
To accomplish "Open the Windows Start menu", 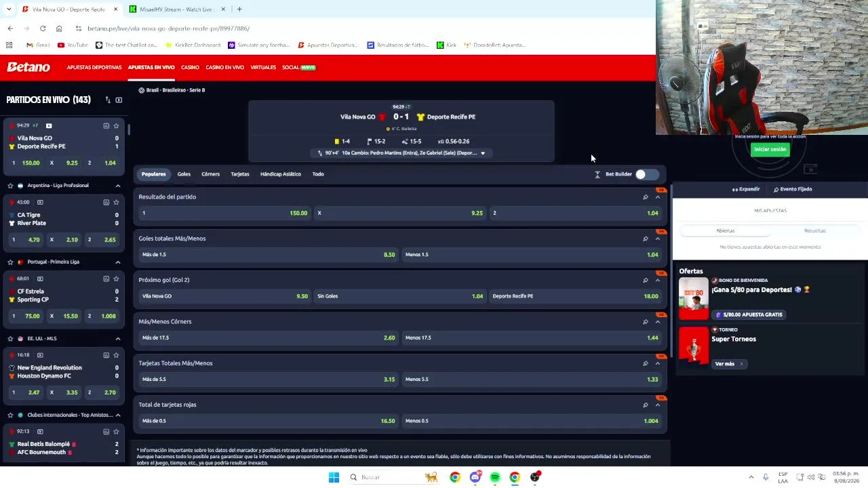I will 334,477.
